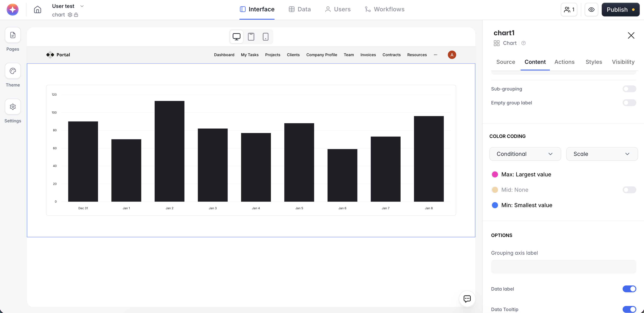The height and width of the screenshot is (313, 644).
Task: Click the Publish button
Action: 620,9
